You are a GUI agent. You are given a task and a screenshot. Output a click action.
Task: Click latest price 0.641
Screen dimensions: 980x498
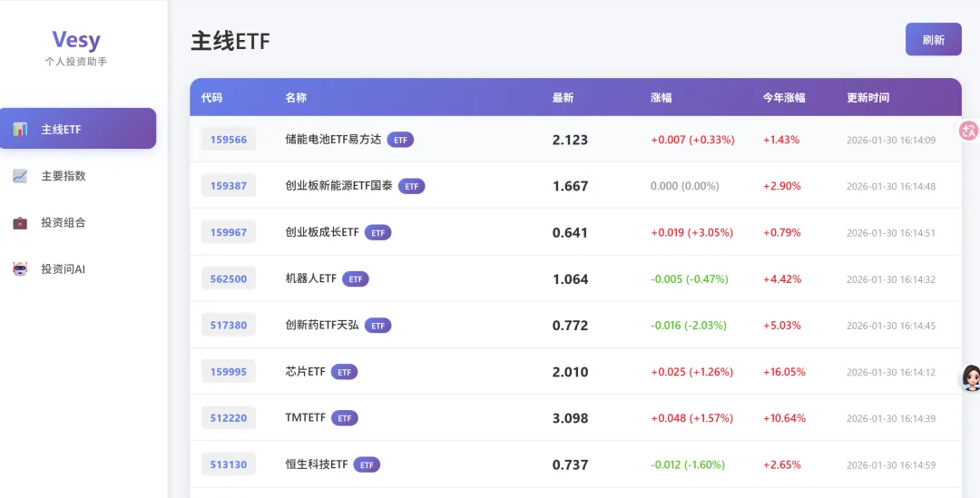(570, 232)
